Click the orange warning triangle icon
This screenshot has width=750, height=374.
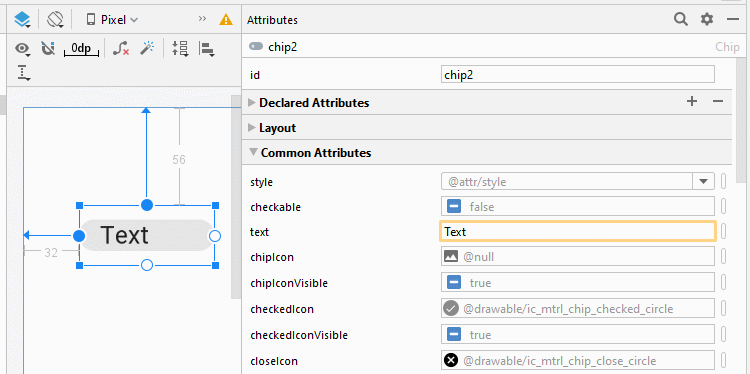pos(226,20)
